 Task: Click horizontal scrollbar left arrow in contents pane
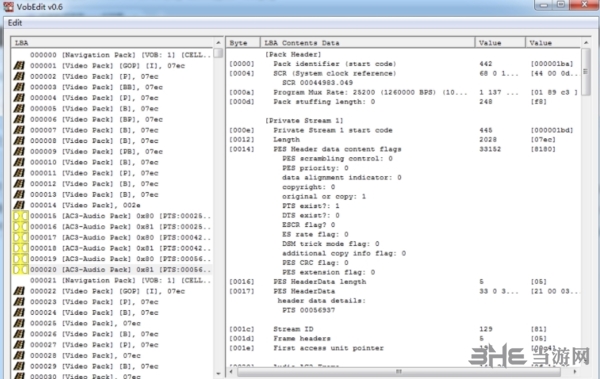231,372
